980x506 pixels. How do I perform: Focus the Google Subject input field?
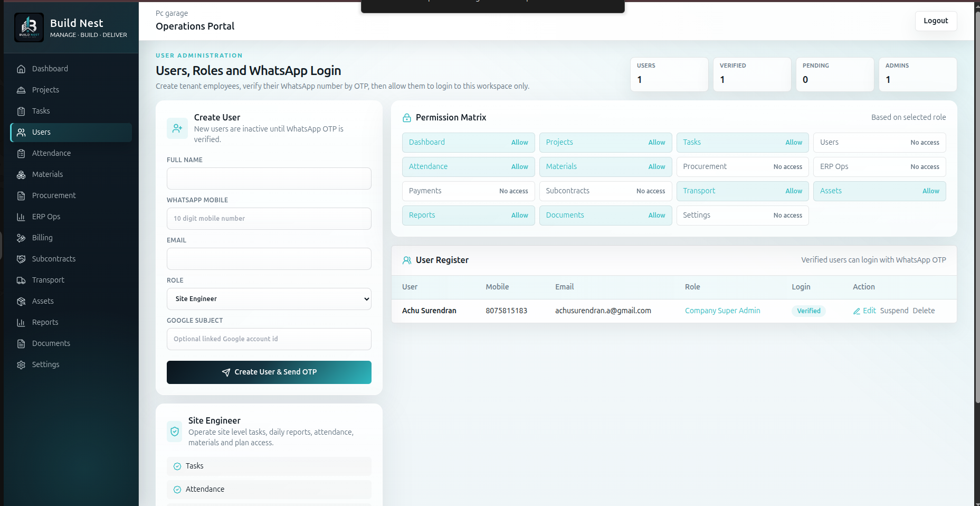click(x=269, y=339)
